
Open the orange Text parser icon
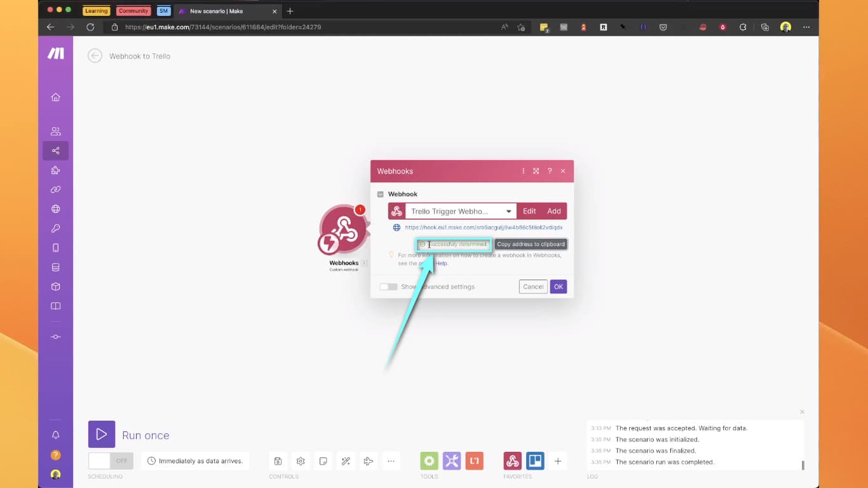tap(474, 461)
